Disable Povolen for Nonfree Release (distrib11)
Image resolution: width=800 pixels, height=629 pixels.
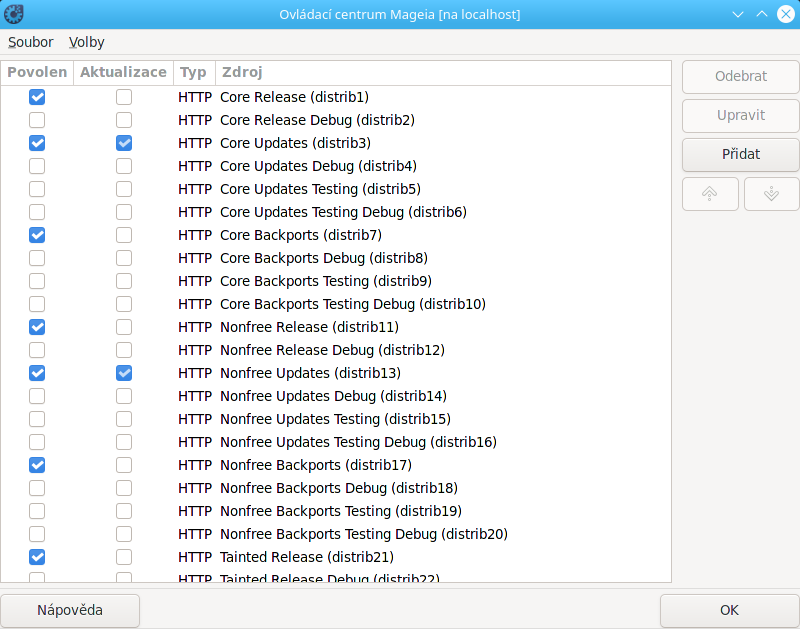coord(37,327)
